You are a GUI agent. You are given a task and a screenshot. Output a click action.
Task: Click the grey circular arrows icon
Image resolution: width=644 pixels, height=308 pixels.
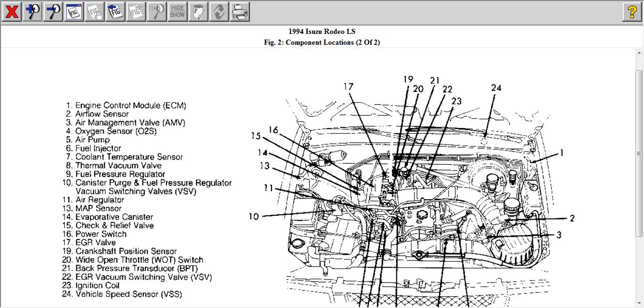click(x=219, y=12)
